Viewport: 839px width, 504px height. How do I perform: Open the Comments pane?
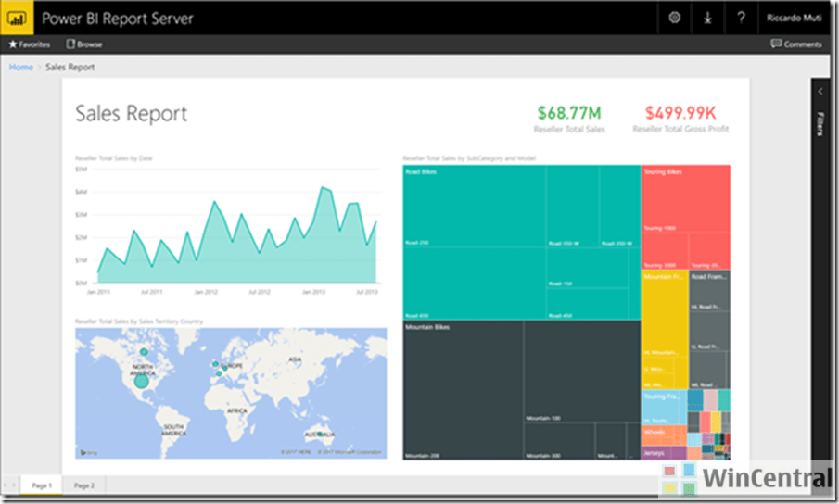point(795,44)
